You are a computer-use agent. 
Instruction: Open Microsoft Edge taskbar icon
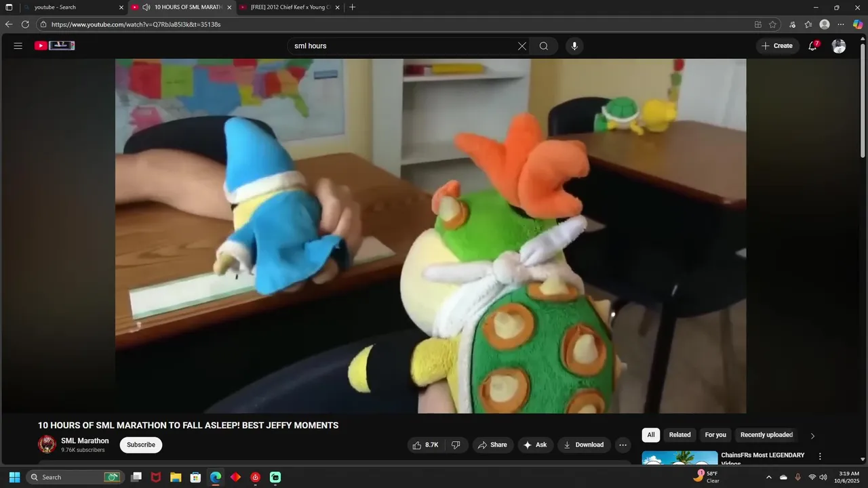click(x=216, y=477)
